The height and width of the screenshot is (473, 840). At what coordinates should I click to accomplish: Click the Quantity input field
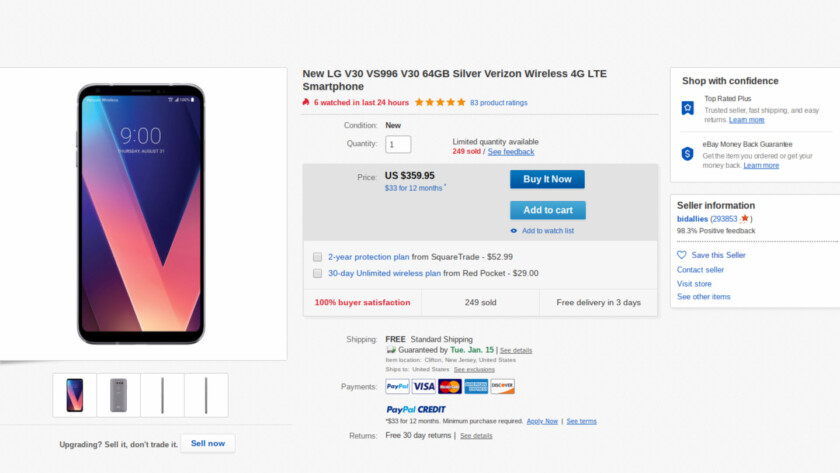click(x=398, y=144)
